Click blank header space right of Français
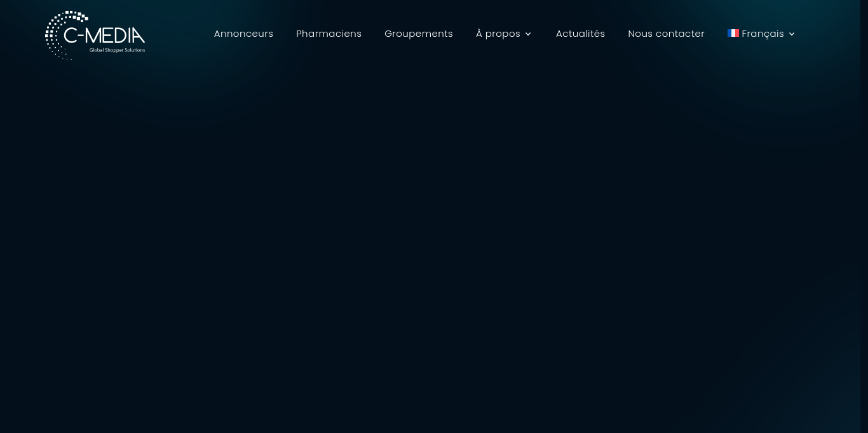Viewport: 868px width, 433px height. click(x=826, y=34)
